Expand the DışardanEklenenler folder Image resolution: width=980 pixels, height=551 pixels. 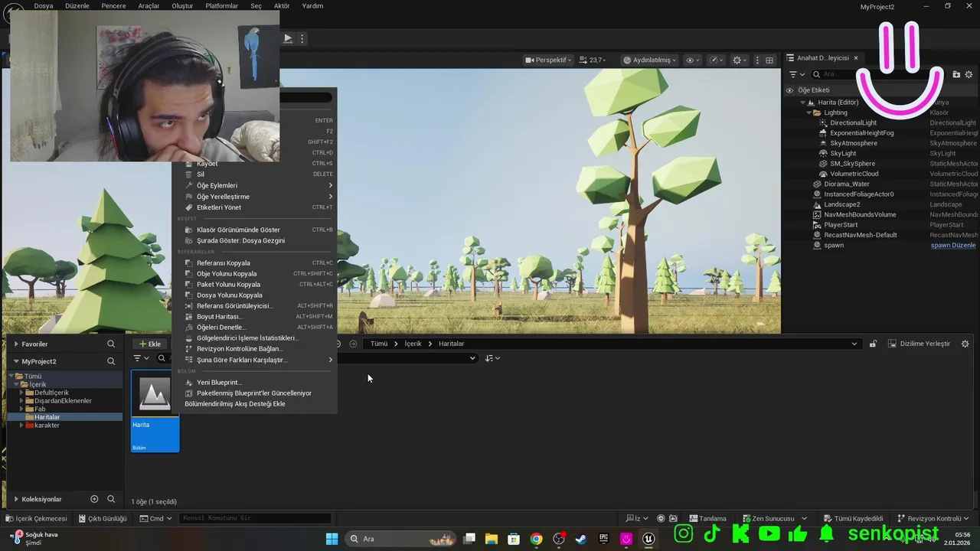[21, 401]
